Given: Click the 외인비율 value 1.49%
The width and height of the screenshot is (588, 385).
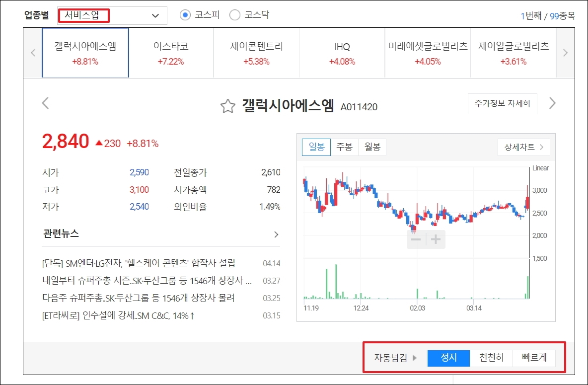Looking at the screenshot, I should click(270, 207).
